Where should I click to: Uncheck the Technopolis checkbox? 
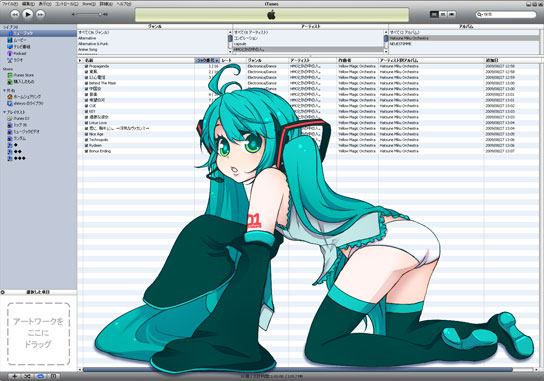coord(86,139)
